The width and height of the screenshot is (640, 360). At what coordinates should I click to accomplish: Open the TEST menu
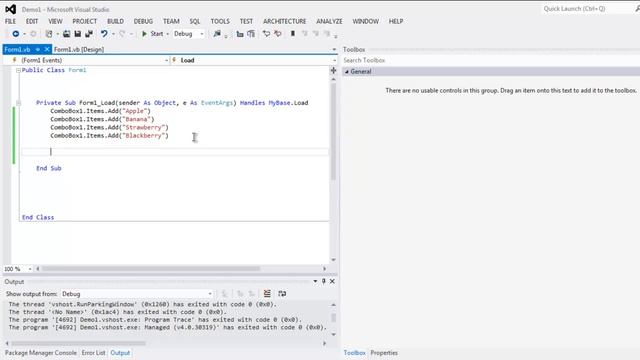pyautogui.click(x=246, y=21)
